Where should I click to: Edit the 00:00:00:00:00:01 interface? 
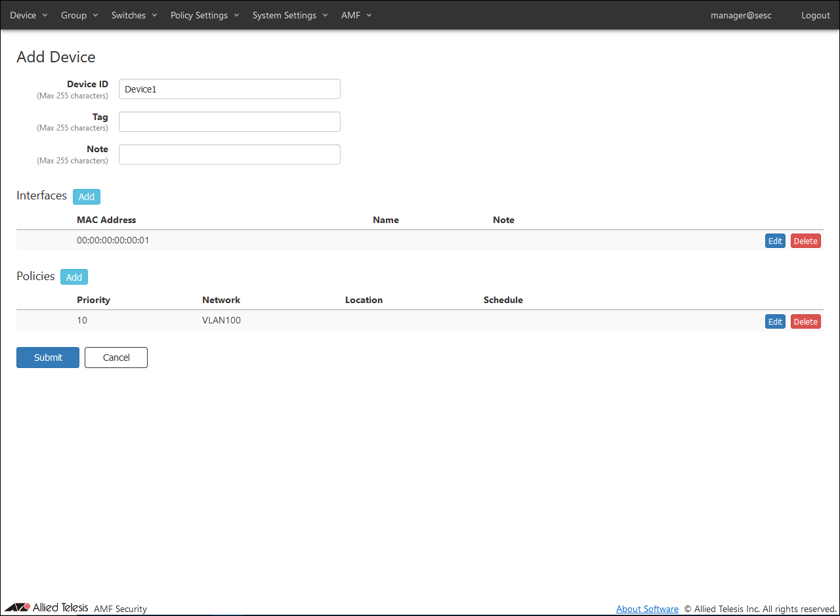(x=775, y=241)
